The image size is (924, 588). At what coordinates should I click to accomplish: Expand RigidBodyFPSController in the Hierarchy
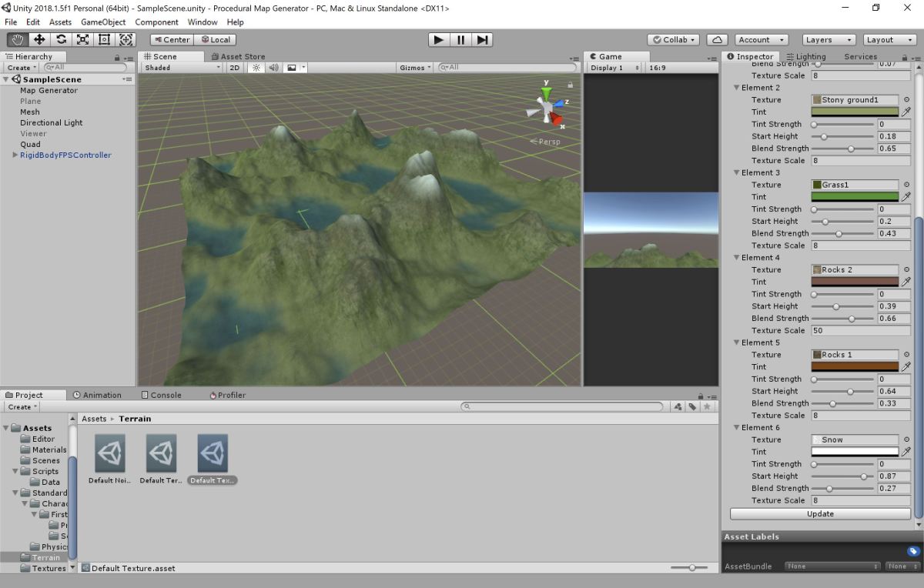14,155
